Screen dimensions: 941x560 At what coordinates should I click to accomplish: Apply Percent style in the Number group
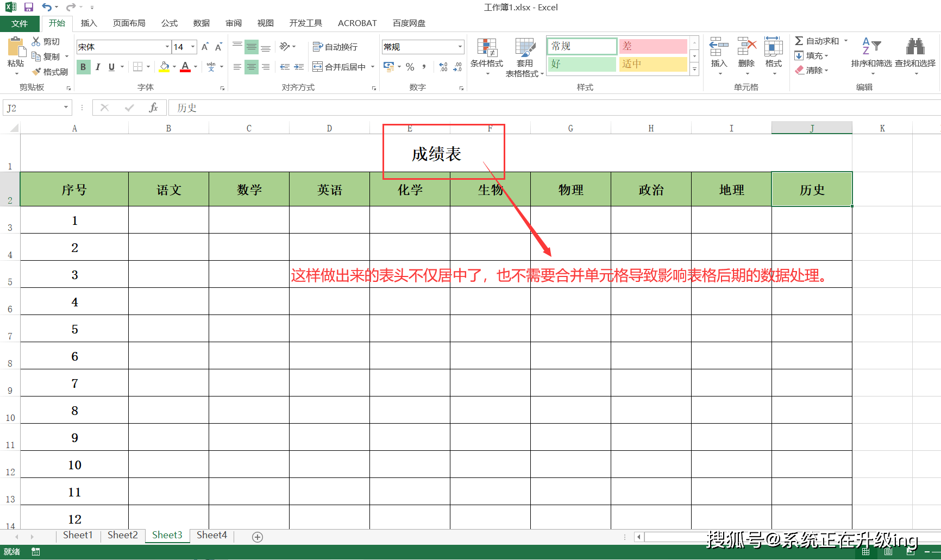(x=410, y=67)
